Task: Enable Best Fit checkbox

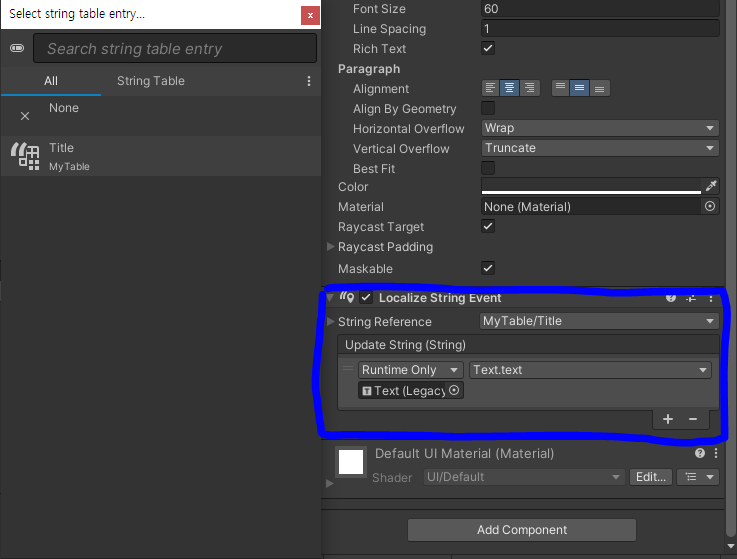Action: (x=488, y=168)
